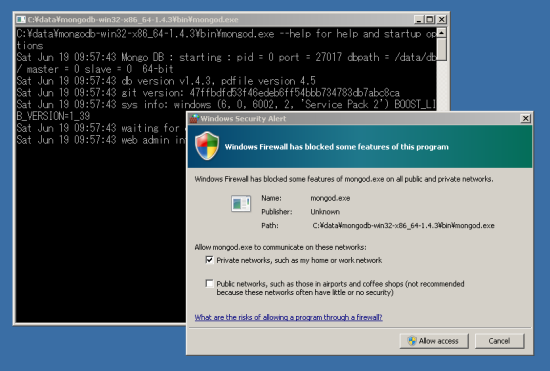Click the 'Private networks, such as my home' label

coord(299,260)
